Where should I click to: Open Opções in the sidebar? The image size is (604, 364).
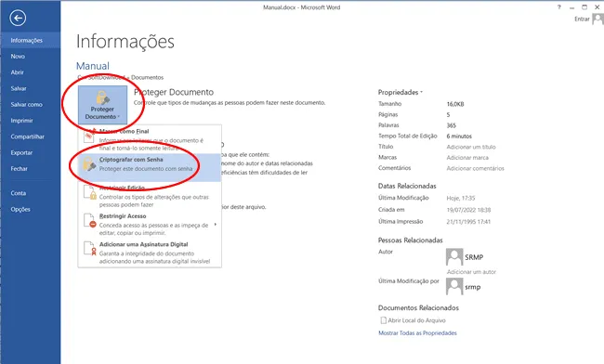[31, 209]
